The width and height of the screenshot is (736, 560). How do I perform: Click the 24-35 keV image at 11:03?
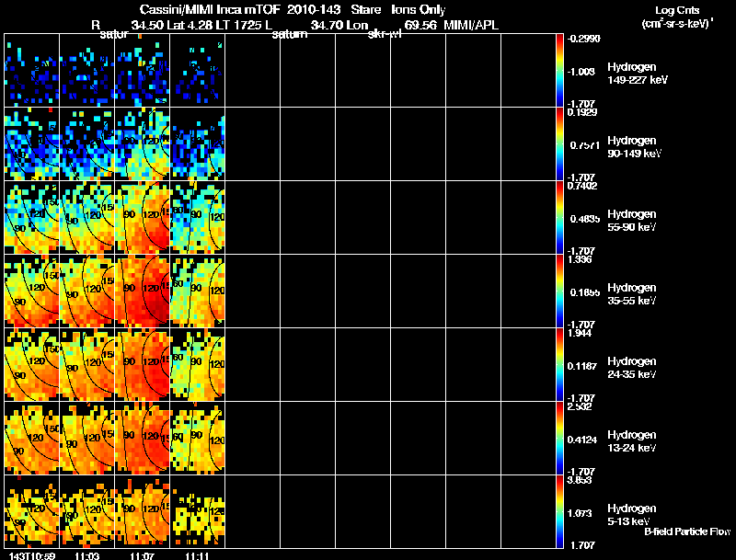(x=86, y=365)
